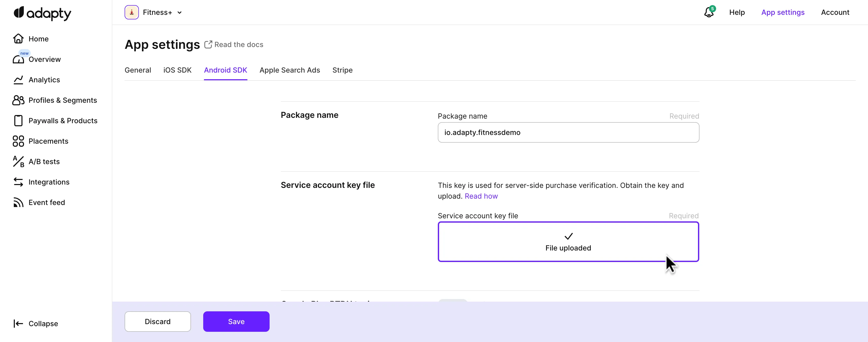Open the Apple Search Ads tab
The width and height of the screenshot is (868, 342).
tap(290, 70)
